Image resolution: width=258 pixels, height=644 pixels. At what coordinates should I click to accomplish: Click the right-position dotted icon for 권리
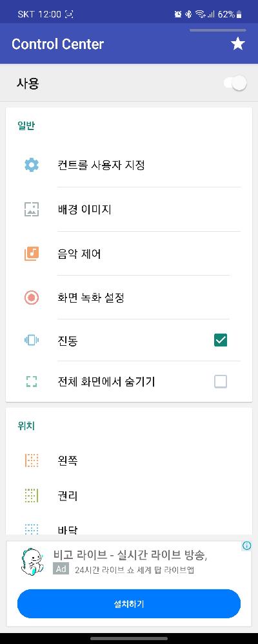point(32,496)
